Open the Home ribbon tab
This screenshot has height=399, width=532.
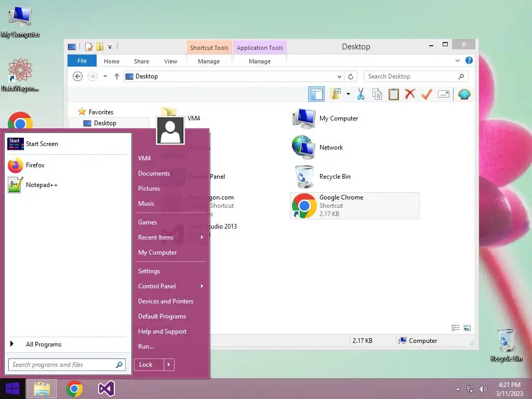[x=112, y=61]
